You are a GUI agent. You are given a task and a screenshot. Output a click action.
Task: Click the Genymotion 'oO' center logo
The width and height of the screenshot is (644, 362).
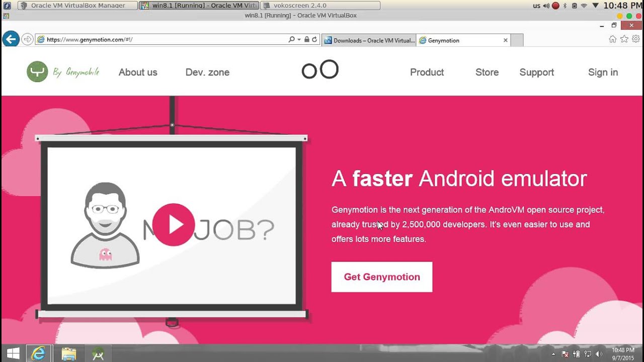320,70
